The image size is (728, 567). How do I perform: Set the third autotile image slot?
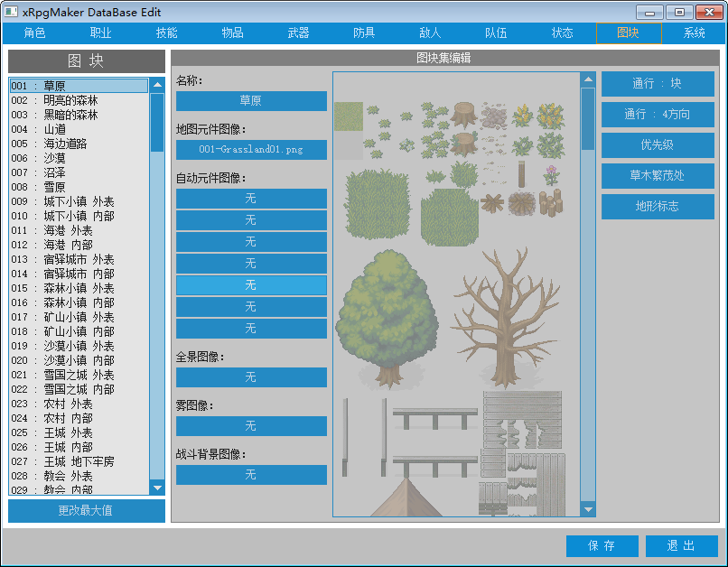[251, 242]
